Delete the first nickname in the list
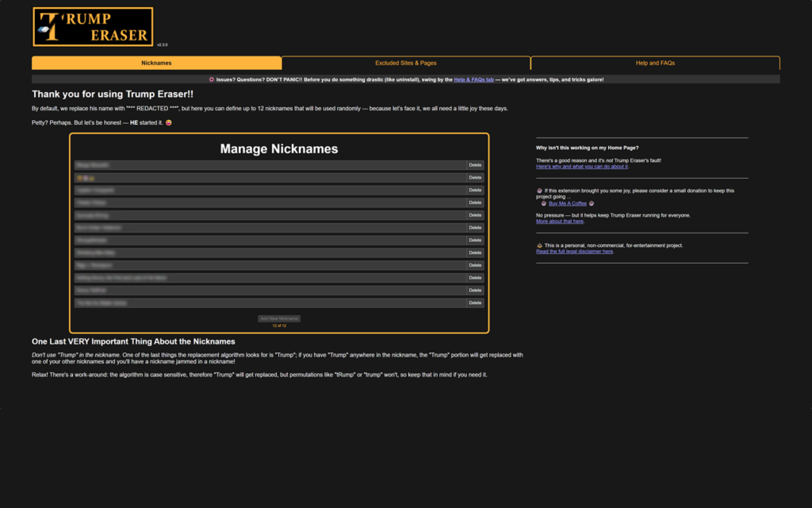This screenshot has width=812, height=508. tap(475, 165)
